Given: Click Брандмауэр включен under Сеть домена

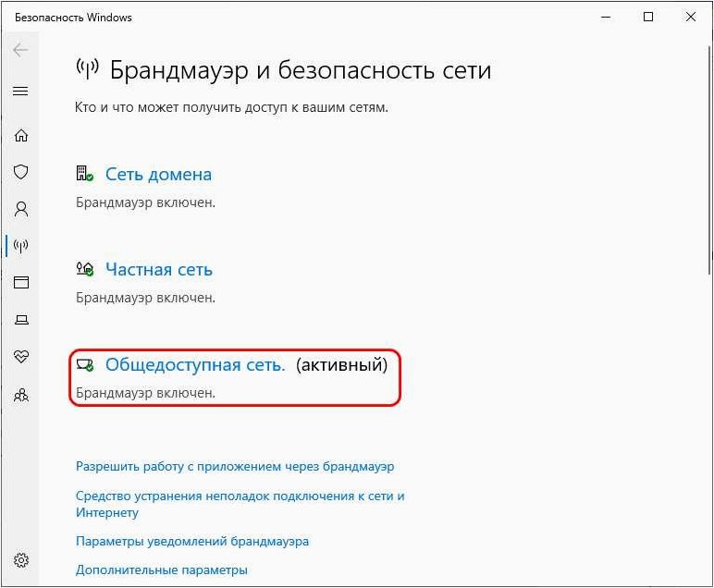Looking at the screenshot, I should (x=145, y=202).
